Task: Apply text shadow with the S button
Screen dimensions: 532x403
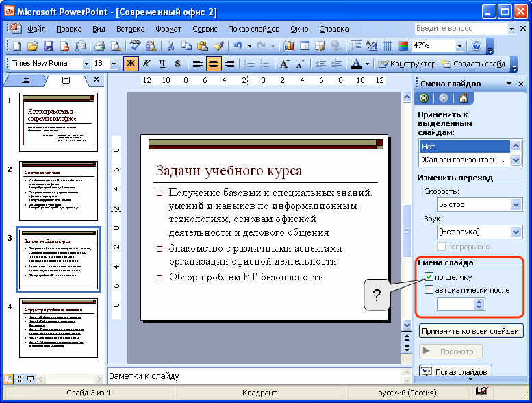Action: (178, 64)
